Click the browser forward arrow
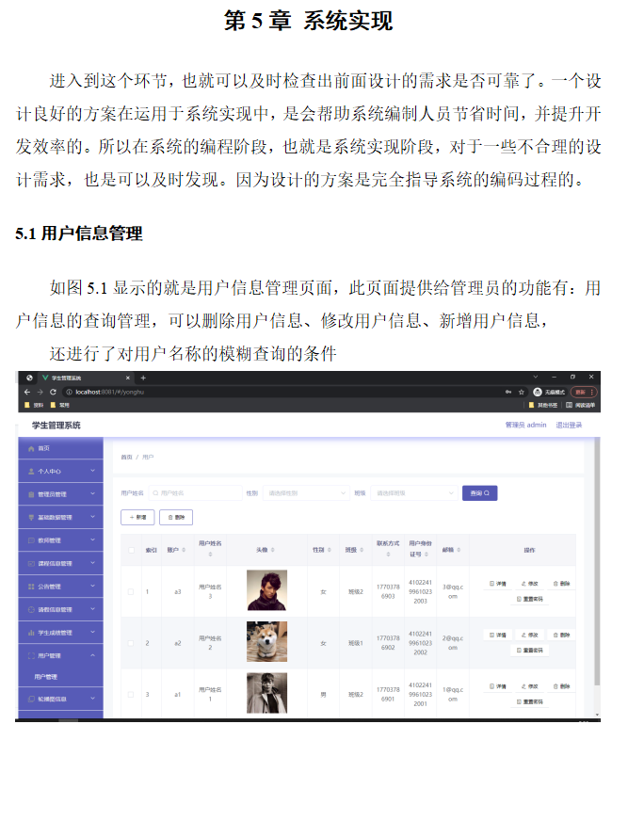644x837 pixels. (x=40, y=392)
